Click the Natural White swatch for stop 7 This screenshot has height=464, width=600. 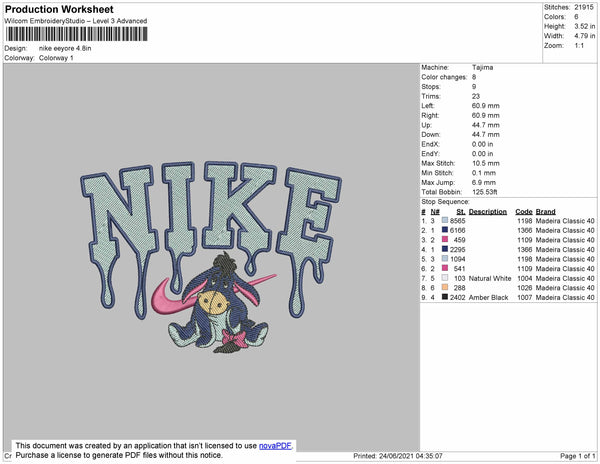tap(445, 278)
